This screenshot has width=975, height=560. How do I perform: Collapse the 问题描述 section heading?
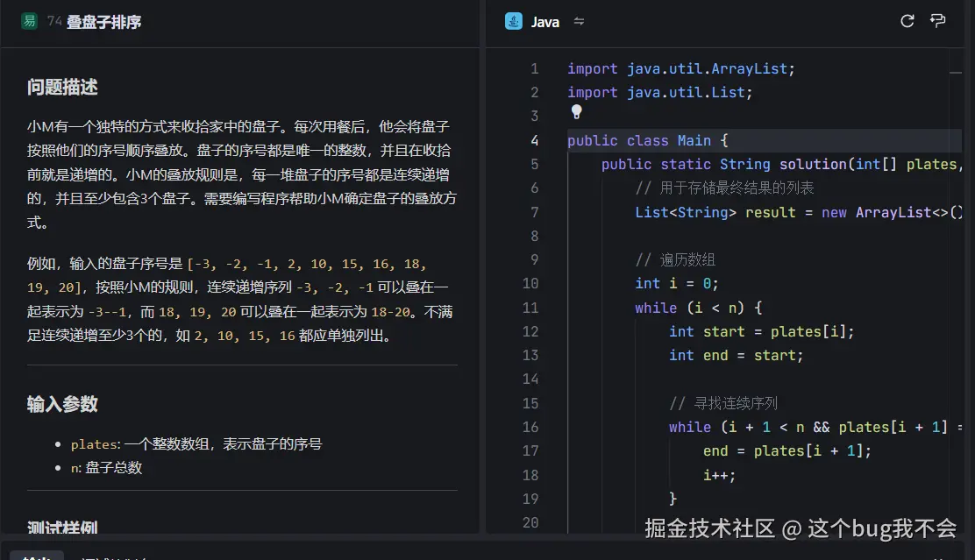(x=60, y=87)
